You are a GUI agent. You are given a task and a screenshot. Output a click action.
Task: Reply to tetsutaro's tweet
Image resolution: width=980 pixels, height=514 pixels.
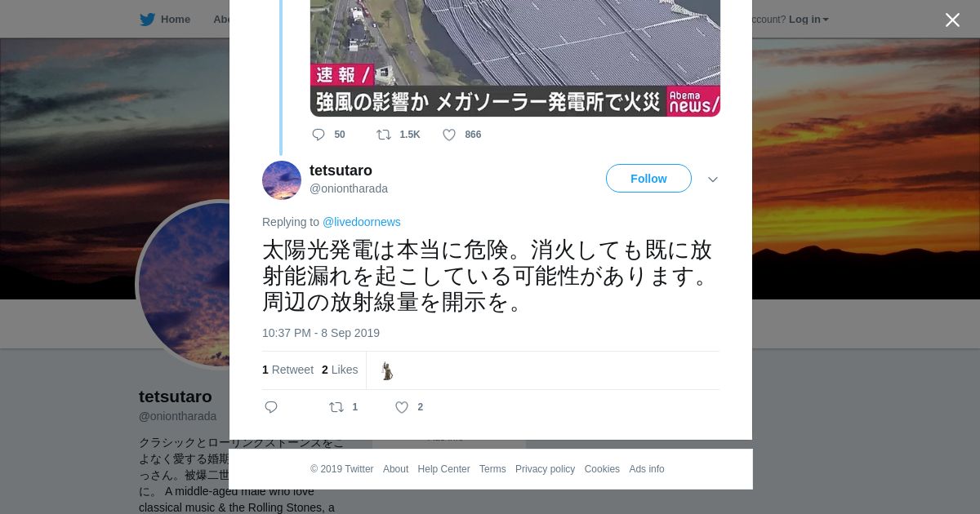tap(271, 407)
